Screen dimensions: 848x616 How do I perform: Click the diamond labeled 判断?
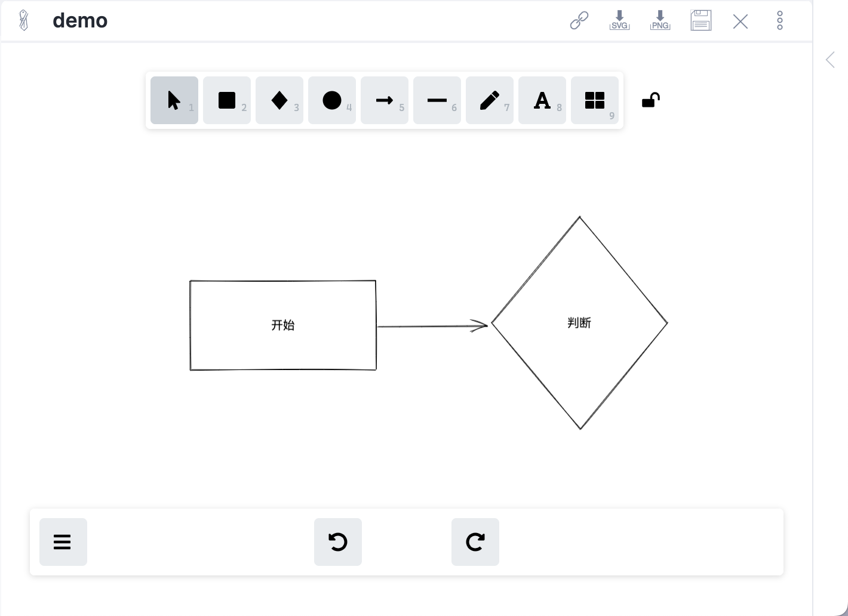click(x=579, y=323)
